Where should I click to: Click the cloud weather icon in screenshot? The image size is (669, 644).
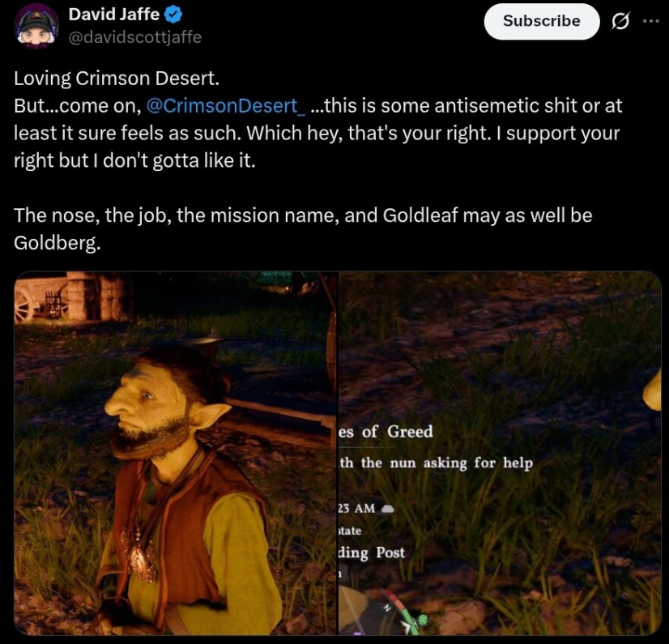386,508
